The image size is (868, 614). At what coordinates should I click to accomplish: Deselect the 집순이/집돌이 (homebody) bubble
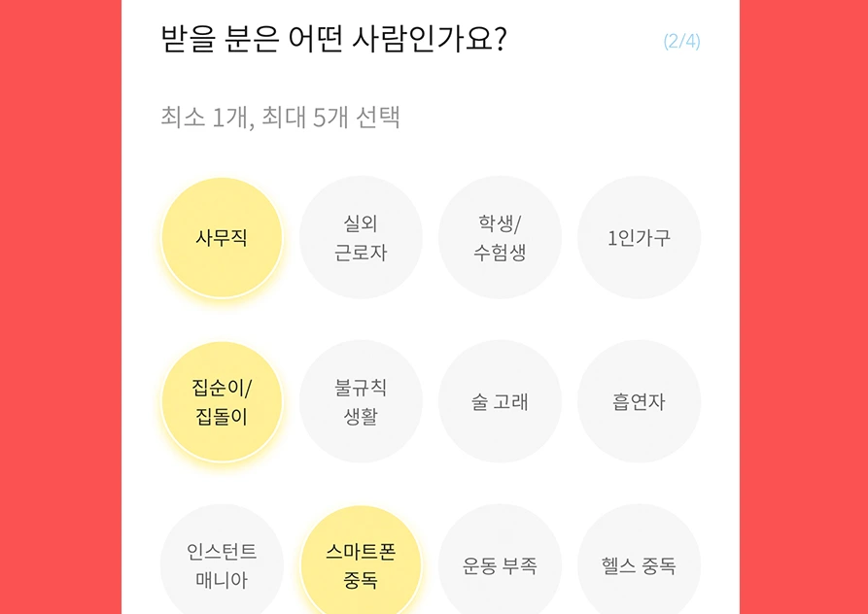click(x=222, y=399)
